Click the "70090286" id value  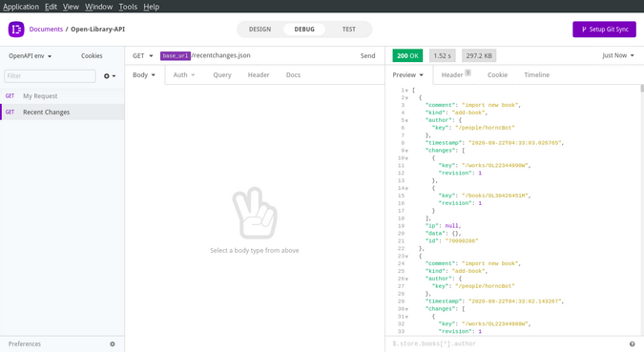click(462, 241)
